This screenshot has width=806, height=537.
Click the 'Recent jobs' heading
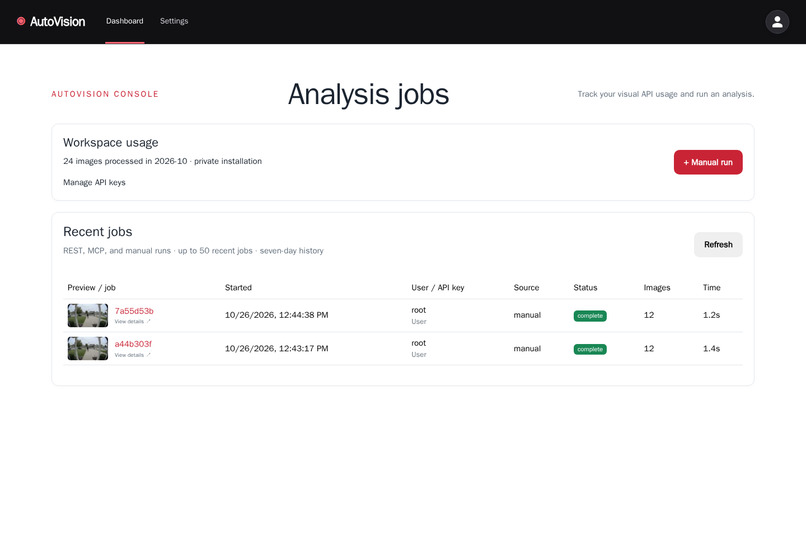[98, 232]
